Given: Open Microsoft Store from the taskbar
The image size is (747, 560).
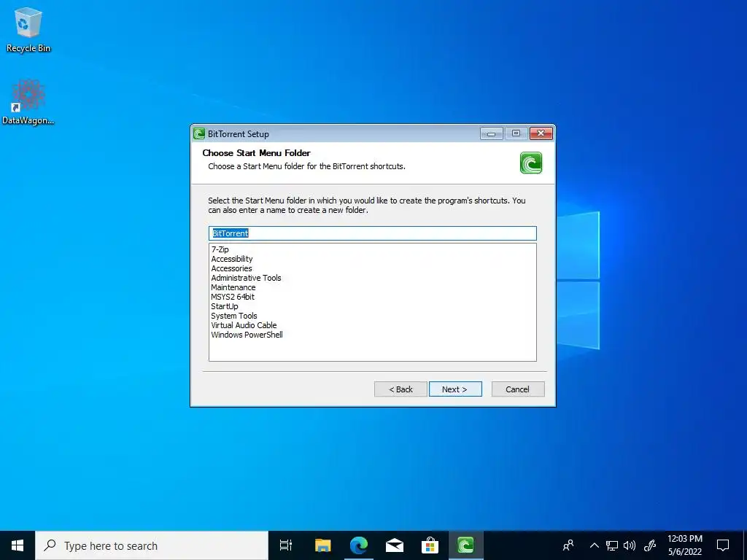Looking at the screenshot, I should click(x=430, y=545).
